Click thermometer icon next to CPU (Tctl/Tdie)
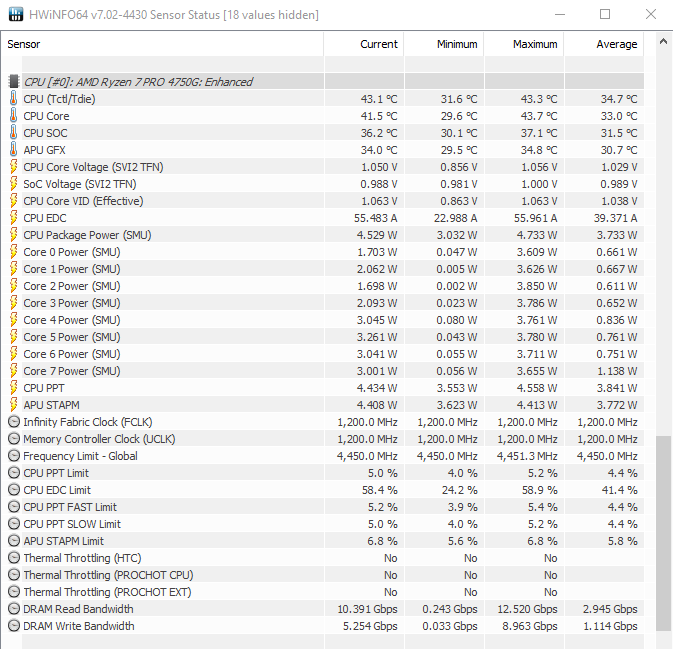The height and width of the screenshot is (649, 673). pyautogui.click(x=14, y=98)
